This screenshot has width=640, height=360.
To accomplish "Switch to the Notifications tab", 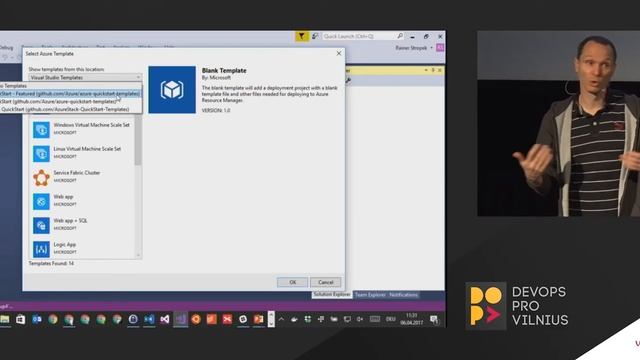I will click(403, 294).
